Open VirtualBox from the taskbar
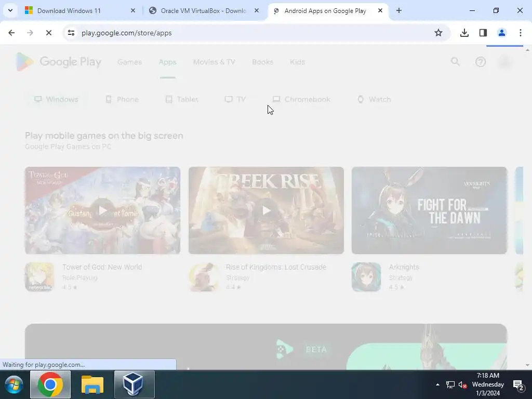Screen dimensions: 532x399 click(135, 385)
